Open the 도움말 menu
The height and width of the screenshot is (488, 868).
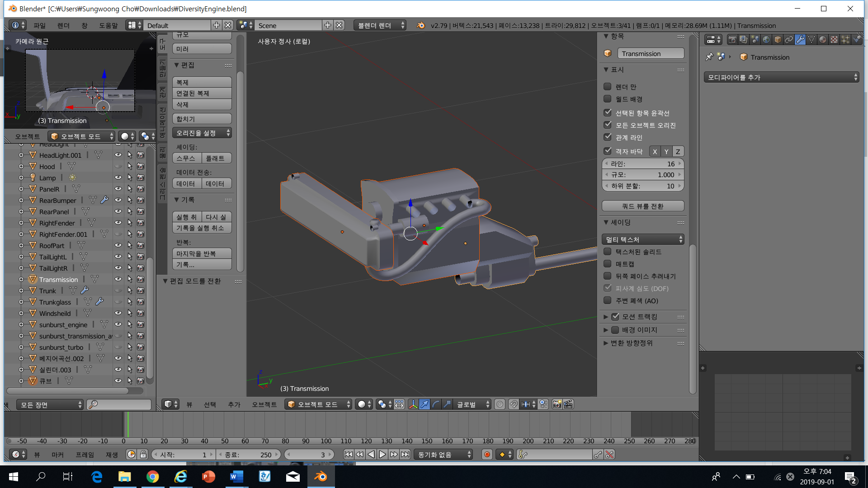point(108,25)
